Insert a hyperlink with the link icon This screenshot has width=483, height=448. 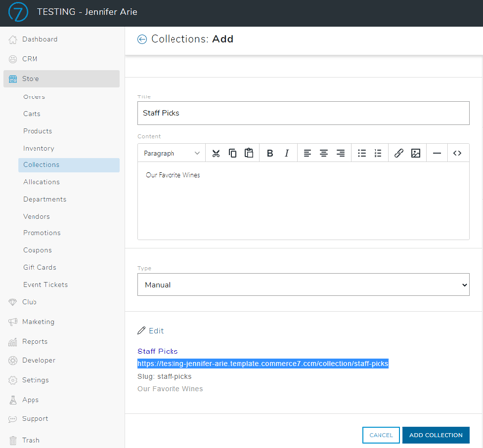point(399,153)
